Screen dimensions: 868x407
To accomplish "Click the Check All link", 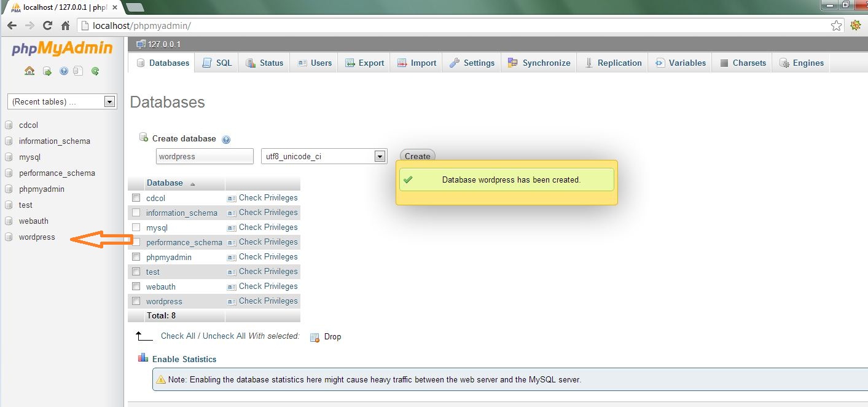I will point(178,336).
